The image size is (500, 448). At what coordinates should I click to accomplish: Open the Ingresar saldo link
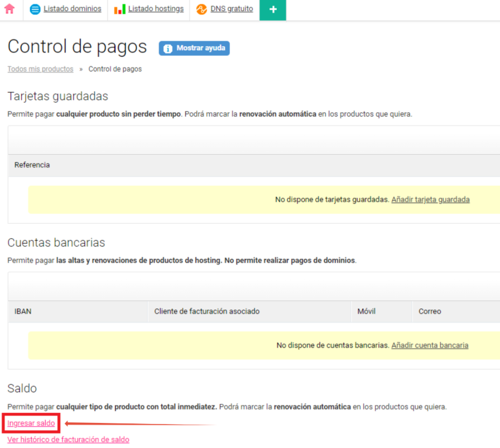point(31,423)
